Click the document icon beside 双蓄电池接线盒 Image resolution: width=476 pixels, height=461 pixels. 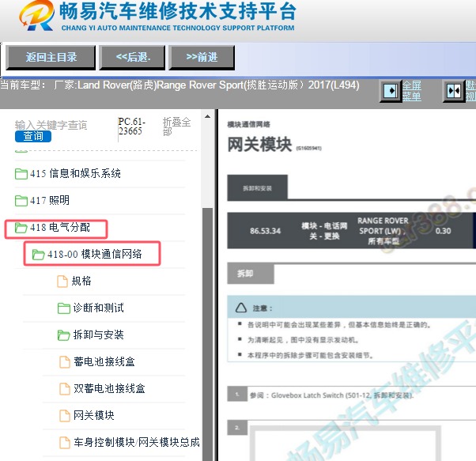(x=64, y=389)
